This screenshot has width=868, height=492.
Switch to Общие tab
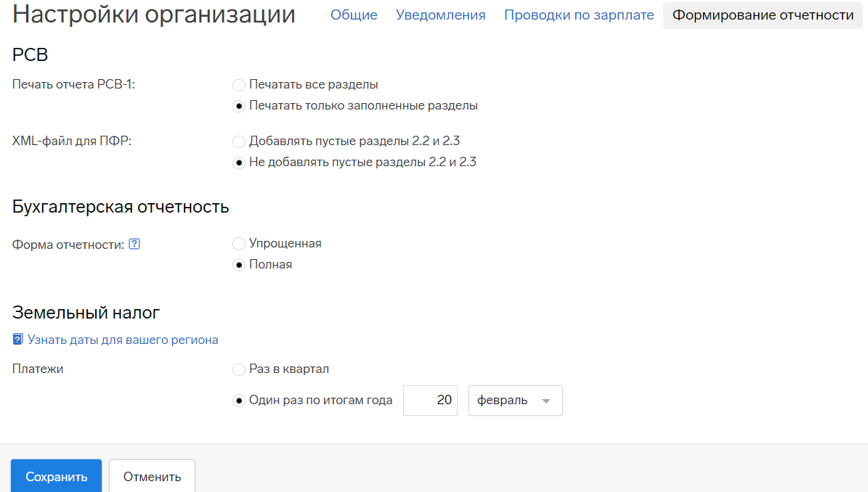tap(354, 15)
